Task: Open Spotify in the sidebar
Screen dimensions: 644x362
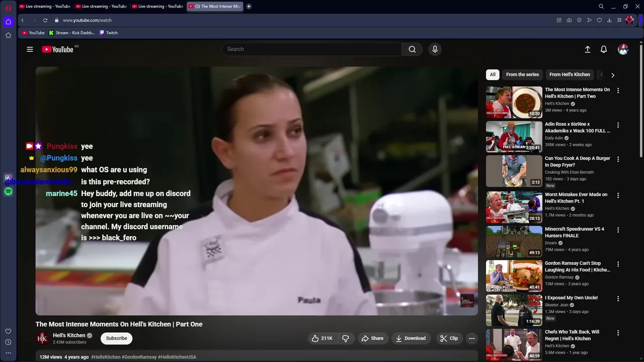Action: pyautogui.click(x=8, y=192)
